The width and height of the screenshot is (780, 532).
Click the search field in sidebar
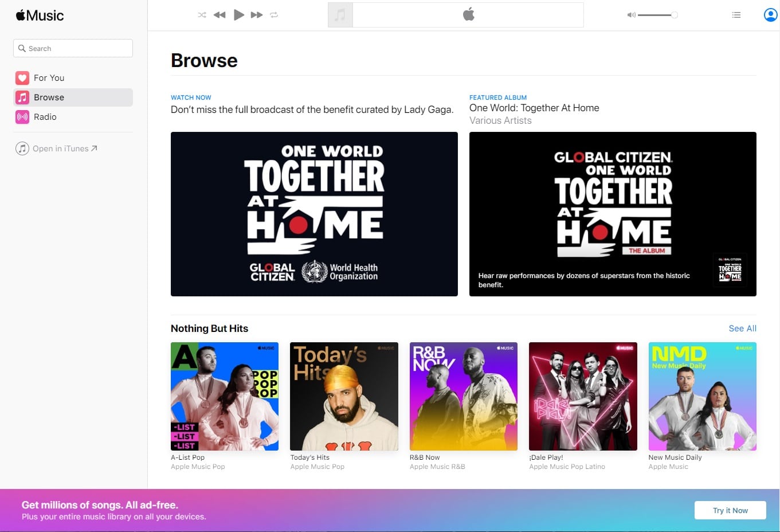click(73, 48)
